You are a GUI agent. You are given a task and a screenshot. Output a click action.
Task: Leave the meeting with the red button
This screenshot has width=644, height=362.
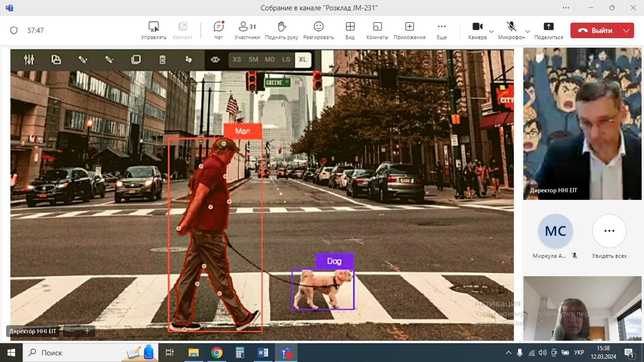click(595, 31)
